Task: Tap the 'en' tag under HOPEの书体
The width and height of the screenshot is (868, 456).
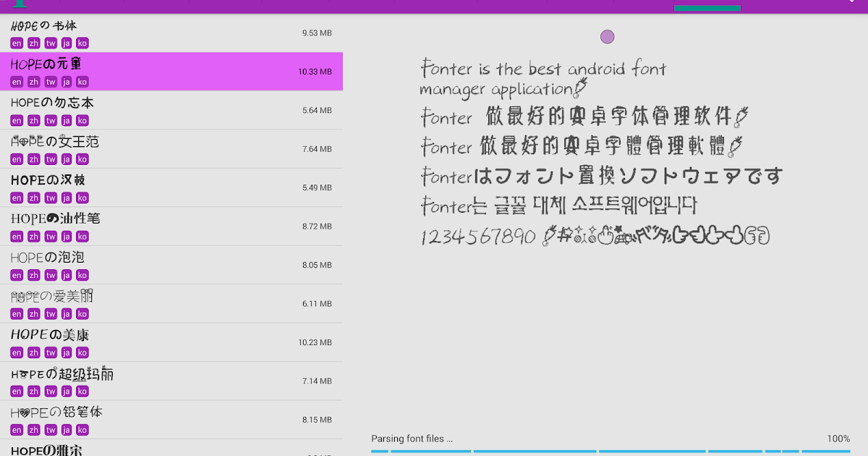Action: point(17,43)
